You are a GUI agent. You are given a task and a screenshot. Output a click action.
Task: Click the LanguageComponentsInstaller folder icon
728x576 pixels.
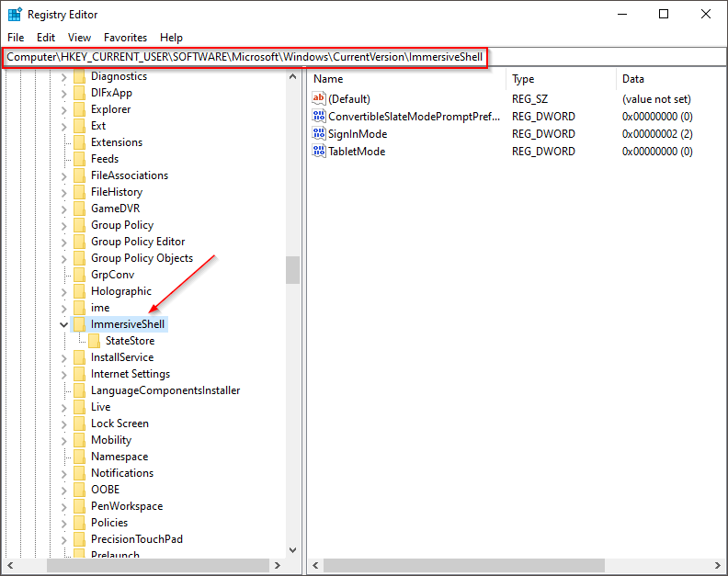tap(79, 390)
